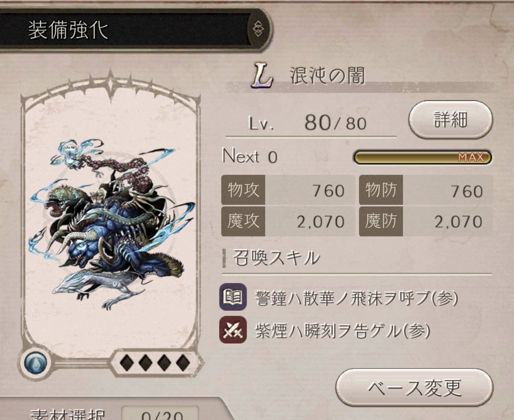Click the 召喚スキル section heading
Screen dimensions: 514x420
click(x=276, y=258)
